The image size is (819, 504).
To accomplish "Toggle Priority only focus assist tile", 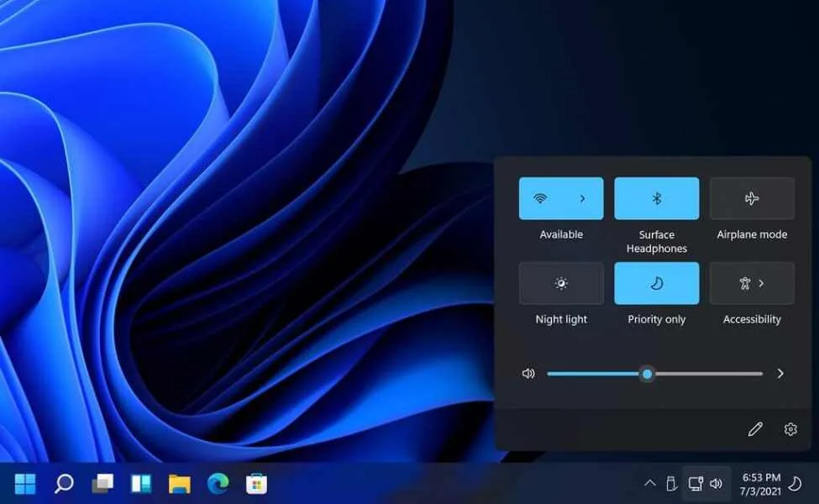I will 657,283.
